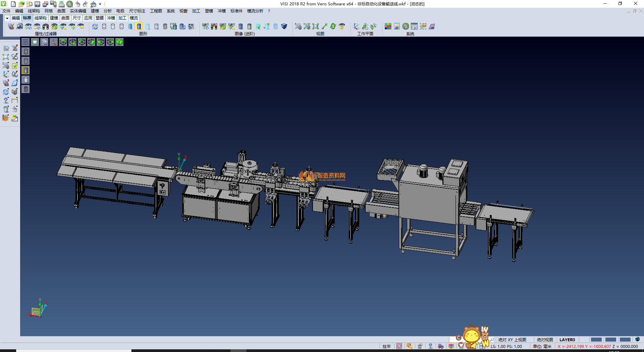Click 绝对 XY 上视图 in status bar

point(512,340)
